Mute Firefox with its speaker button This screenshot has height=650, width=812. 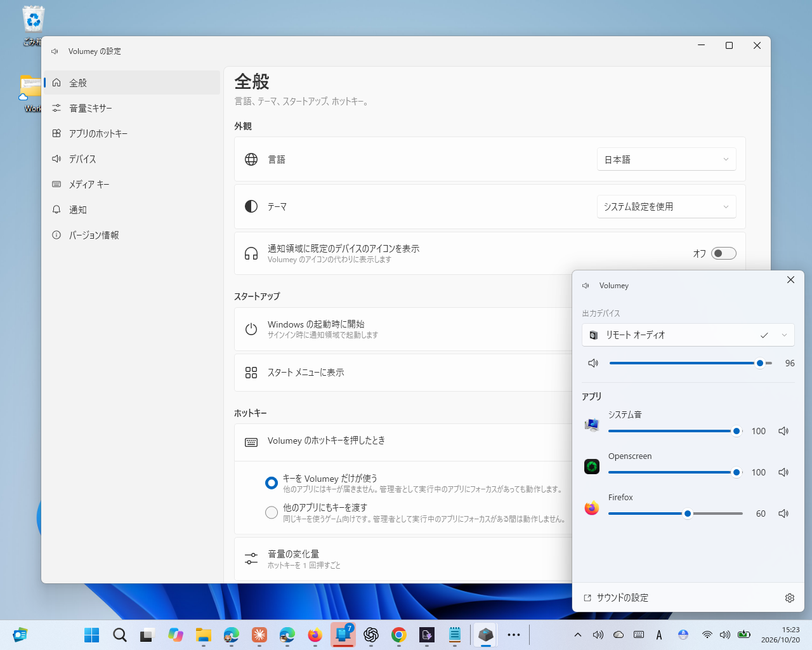tap(783, 514)
